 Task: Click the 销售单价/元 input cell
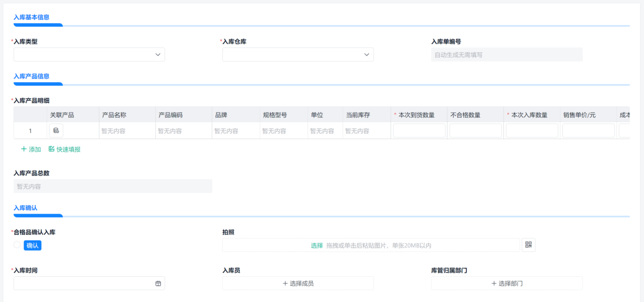point(588,131)
